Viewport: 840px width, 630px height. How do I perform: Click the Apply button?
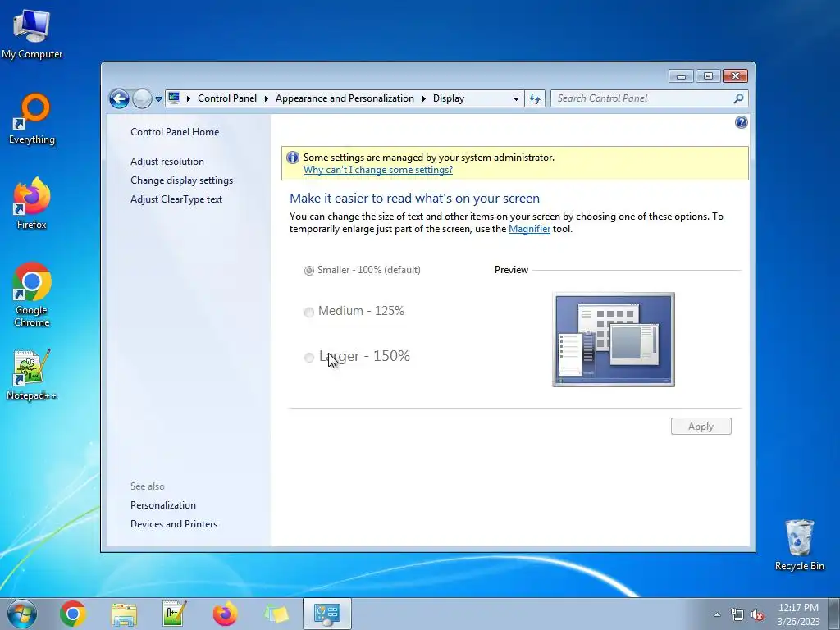[x=701, y=427]
